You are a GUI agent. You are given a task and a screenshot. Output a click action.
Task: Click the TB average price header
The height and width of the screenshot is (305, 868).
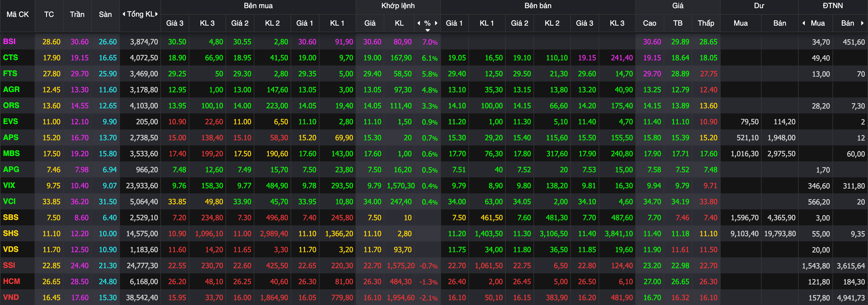coord(678,23)
